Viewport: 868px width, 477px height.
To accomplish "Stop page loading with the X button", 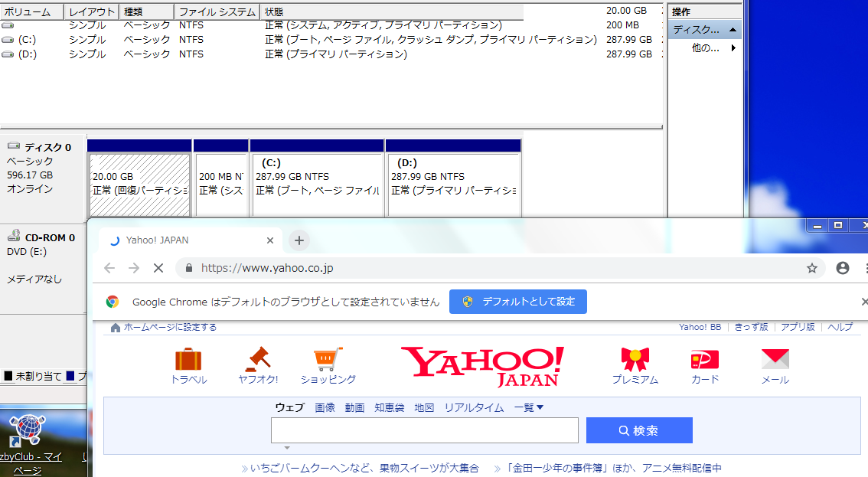I will [x=158, y=268].
